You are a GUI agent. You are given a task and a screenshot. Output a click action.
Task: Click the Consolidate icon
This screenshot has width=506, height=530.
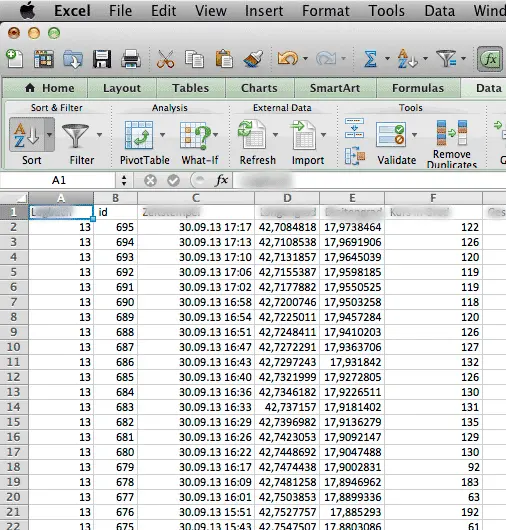[x=355, y=157]
